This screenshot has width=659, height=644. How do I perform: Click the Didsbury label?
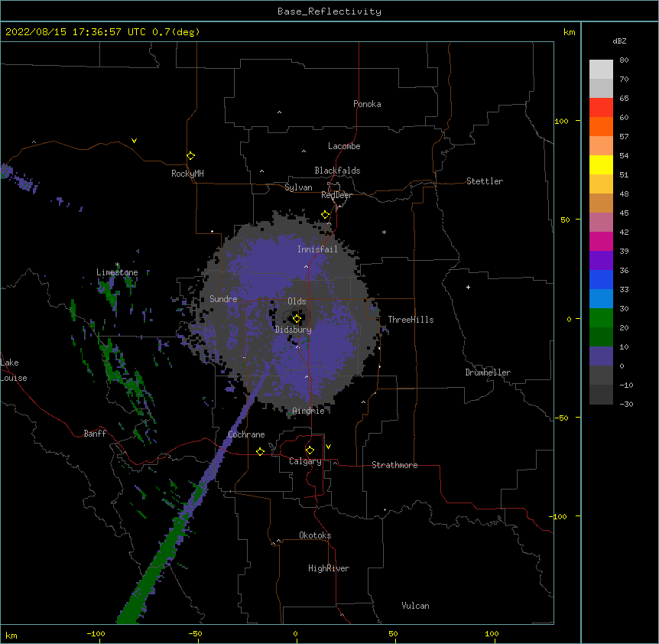[x=293, y=330]
